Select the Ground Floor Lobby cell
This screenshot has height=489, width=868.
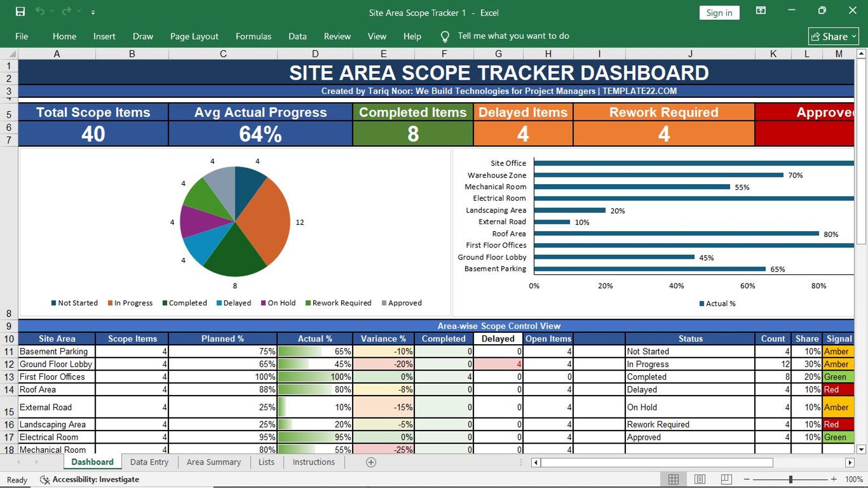tap(57, 364)
